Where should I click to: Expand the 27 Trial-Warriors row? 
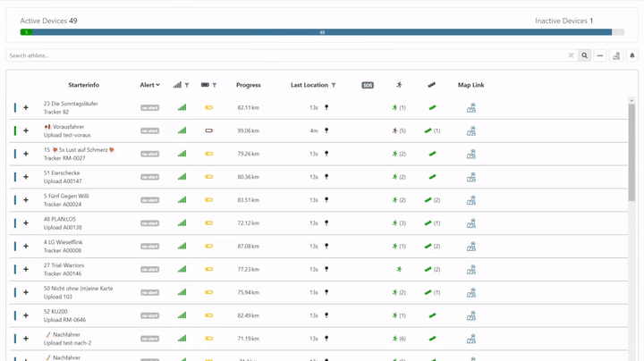click(26, 270)
